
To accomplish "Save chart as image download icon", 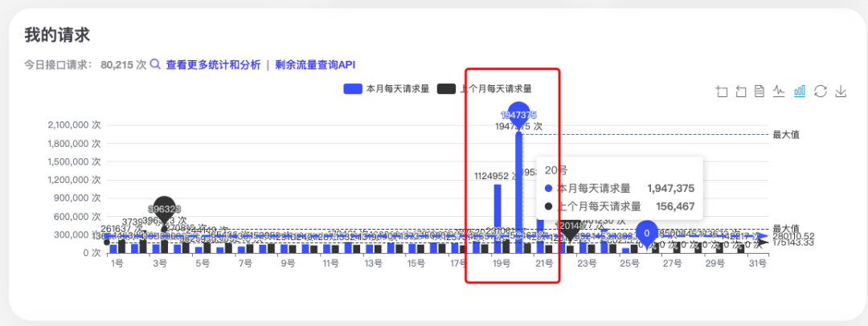I will tap(841, 92).
